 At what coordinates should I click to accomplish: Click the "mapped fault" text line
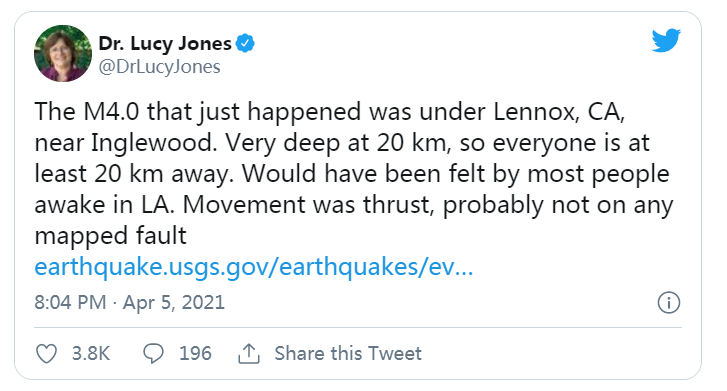pos(110,236)
